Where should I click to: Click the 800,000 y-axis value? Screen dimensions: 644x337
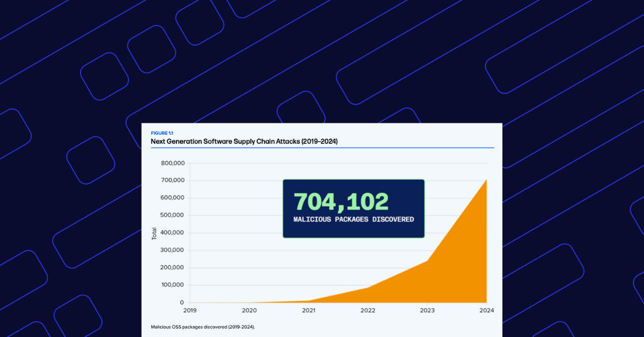tap(173, 163)
